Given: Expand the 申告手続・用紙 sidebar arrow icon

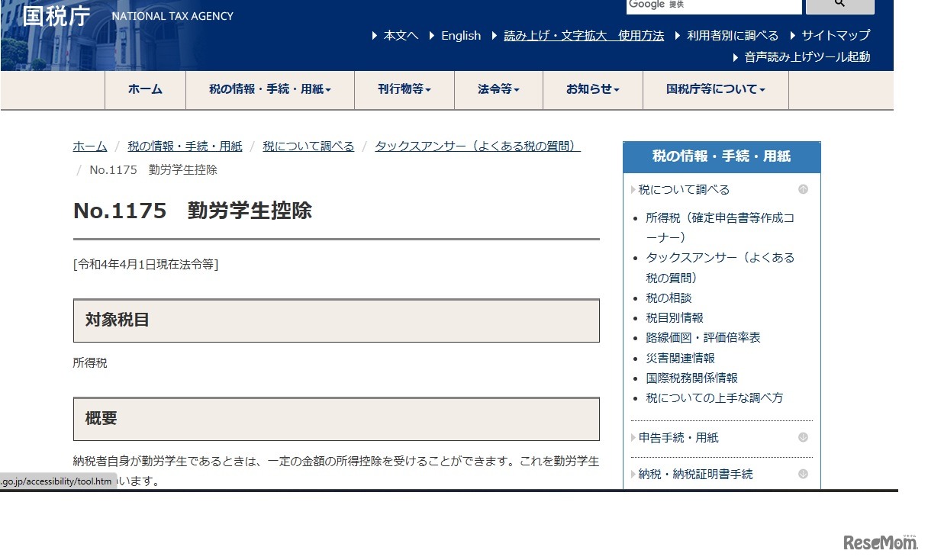Looking at the screenshot, I should (x=803, y=437).
